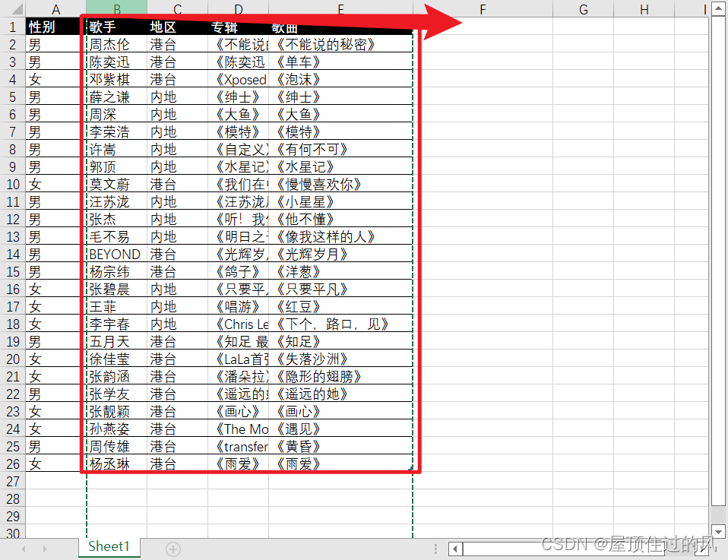
Task: Select the 《Xposed album cell
Action: 238,79
